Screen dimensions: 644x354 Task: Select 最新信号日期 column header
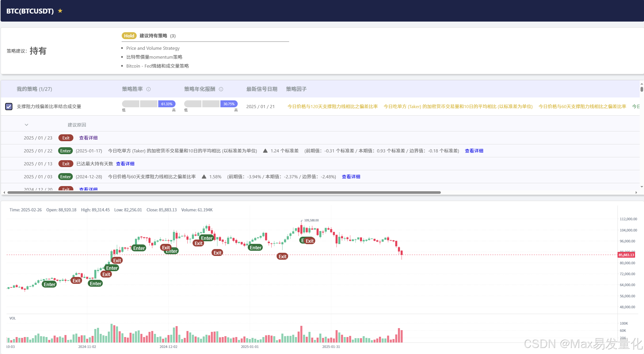(x=262, y=89)
